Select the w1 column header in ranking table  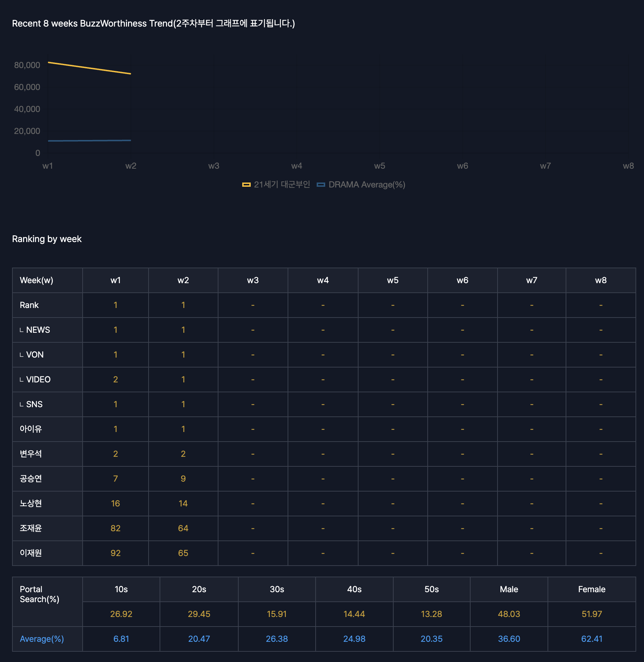[116, 280]
